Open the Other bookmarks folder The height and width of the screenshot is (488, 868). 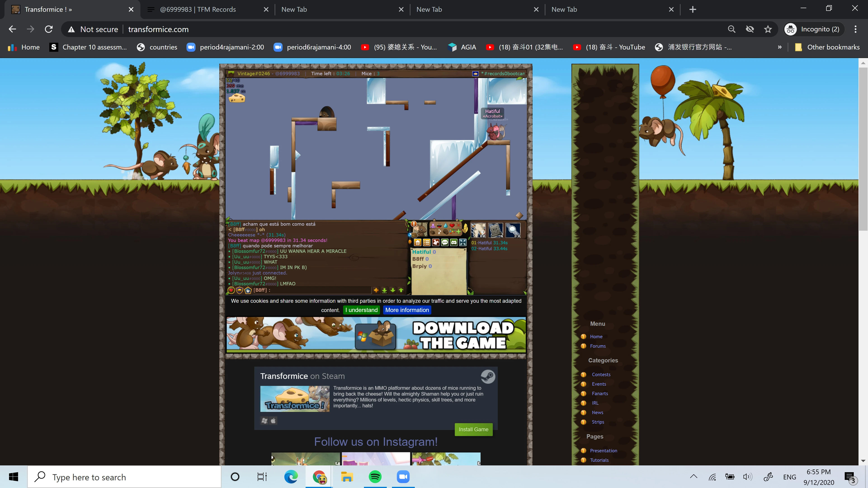(827, 47)
